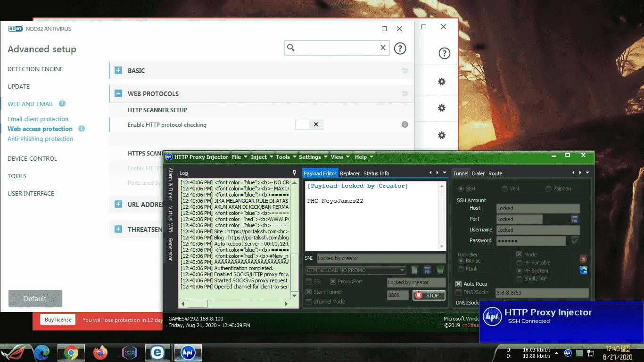
Task: Click the ESET Advanced setup search field
Action: pos(337,48)
